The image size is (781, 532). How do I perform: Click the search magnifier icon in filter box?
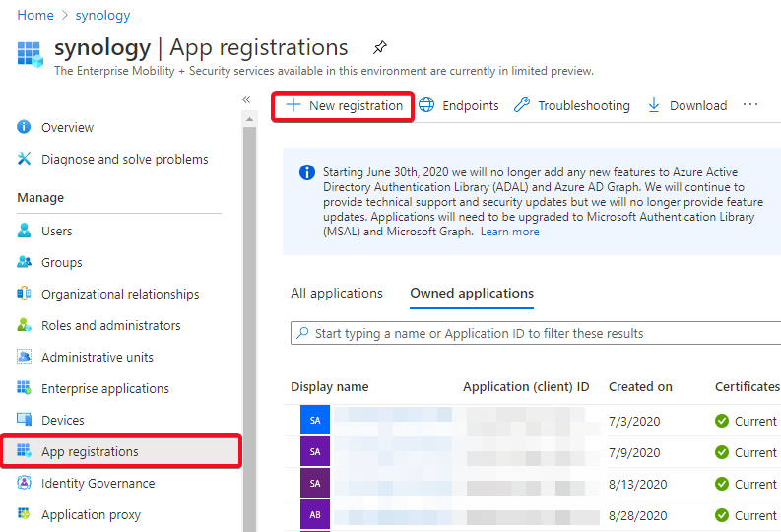pyautogui.click(x=302, y=333)
